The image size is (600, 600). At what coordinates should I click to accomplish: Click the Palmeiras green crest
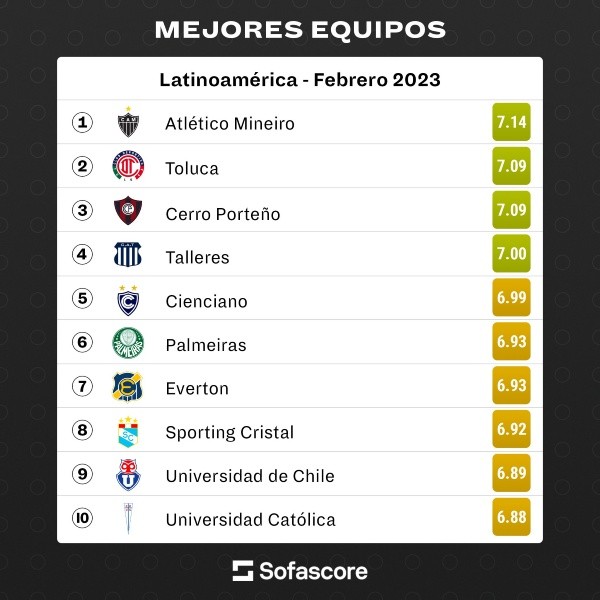click(127, 343)
